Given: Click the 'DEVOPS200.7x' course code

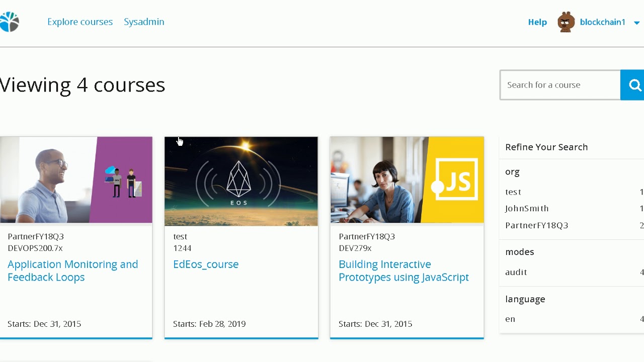Looking at the screenshot, I should click(x=35, y=248).
